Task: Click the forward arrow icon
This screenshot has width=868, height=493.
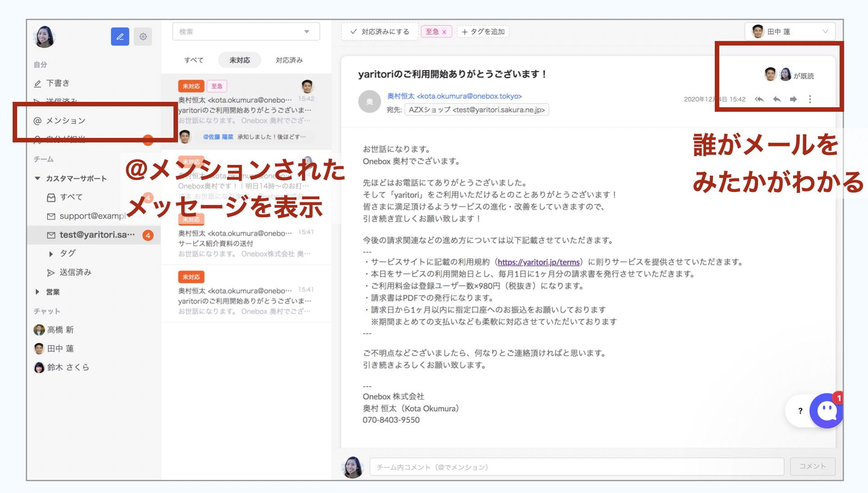Action: point(793,99)
